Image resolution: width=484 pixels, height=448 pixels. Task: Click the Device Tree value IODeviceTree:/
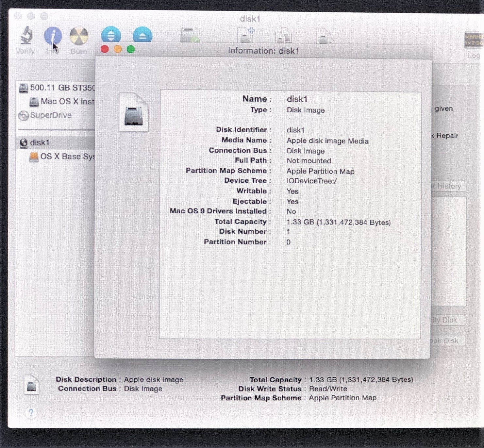(311, 181)
